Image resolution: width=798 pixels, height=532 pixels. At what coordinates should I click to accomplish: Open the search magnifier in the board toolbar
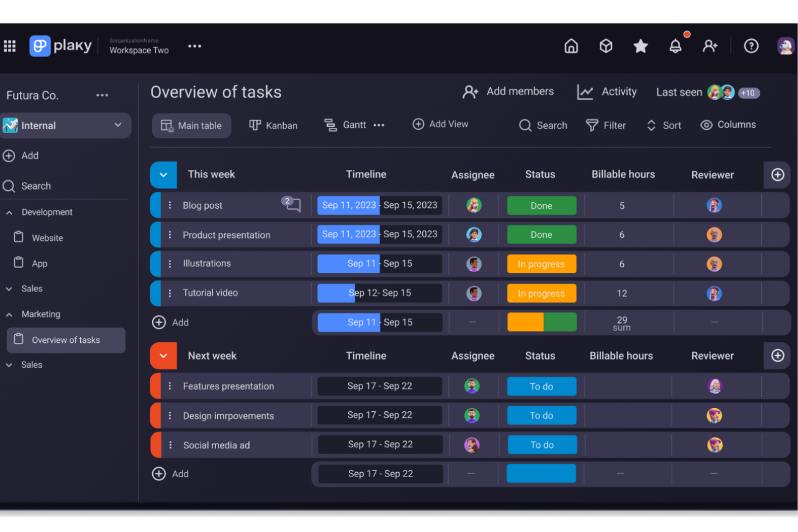(525, 125)
